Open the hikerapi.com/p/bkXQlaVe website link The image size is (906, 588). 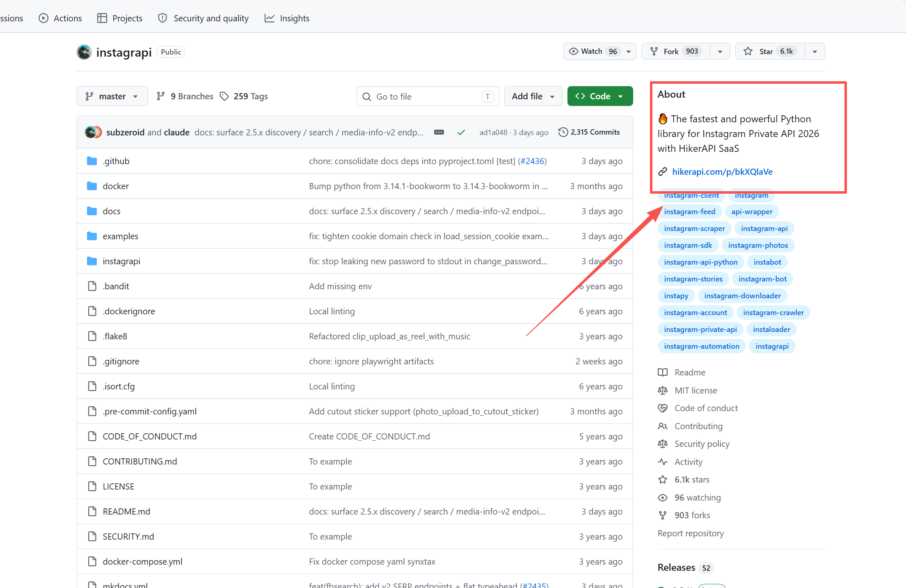coord(722,172)
